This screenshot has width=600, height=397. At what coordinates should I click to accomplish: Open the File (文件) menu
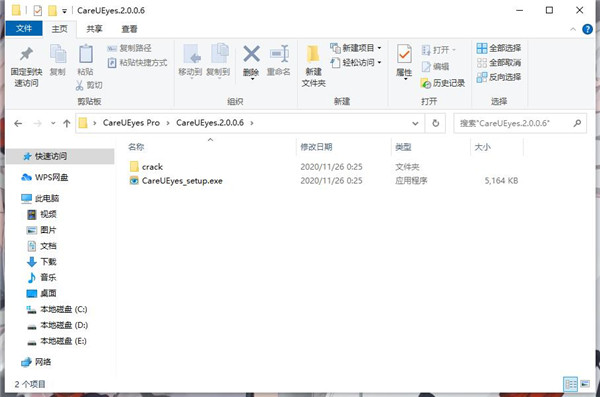point(24,29)
